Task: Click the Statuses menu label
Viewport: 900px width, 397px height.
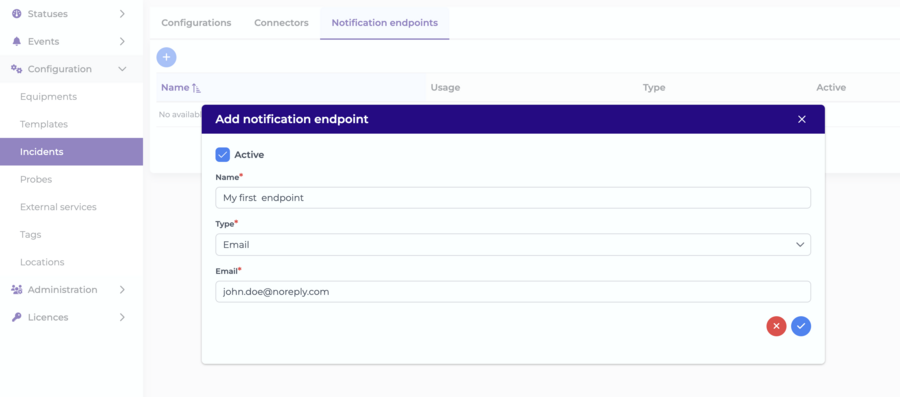Action: (48, 14)
